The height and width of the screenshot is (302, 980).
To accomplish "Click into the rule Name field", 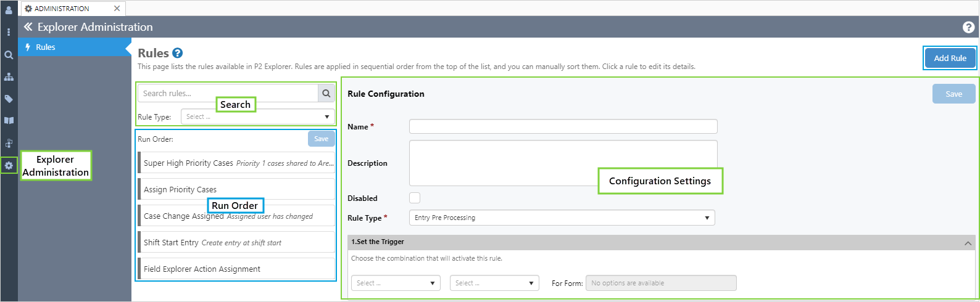I will (563, 126).
